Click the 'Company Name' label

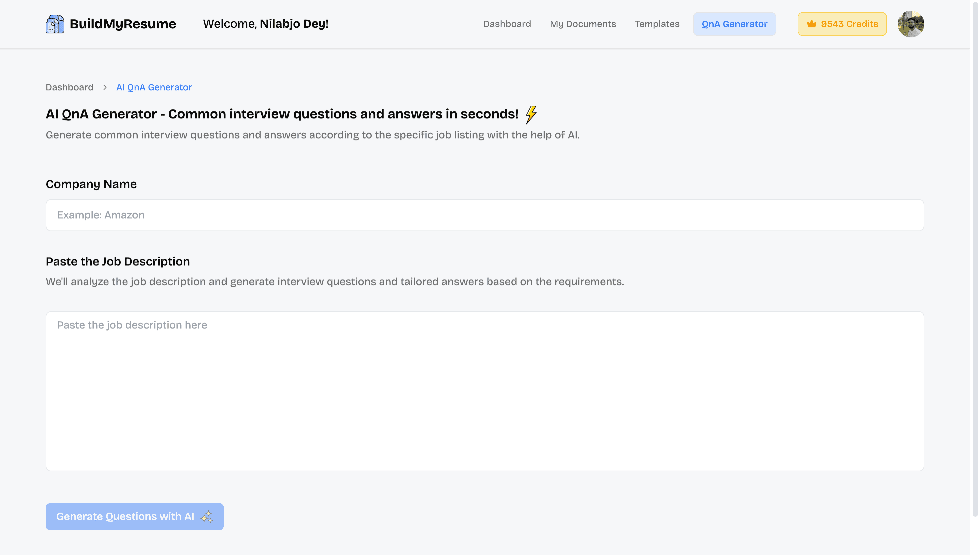pos(91,184)
